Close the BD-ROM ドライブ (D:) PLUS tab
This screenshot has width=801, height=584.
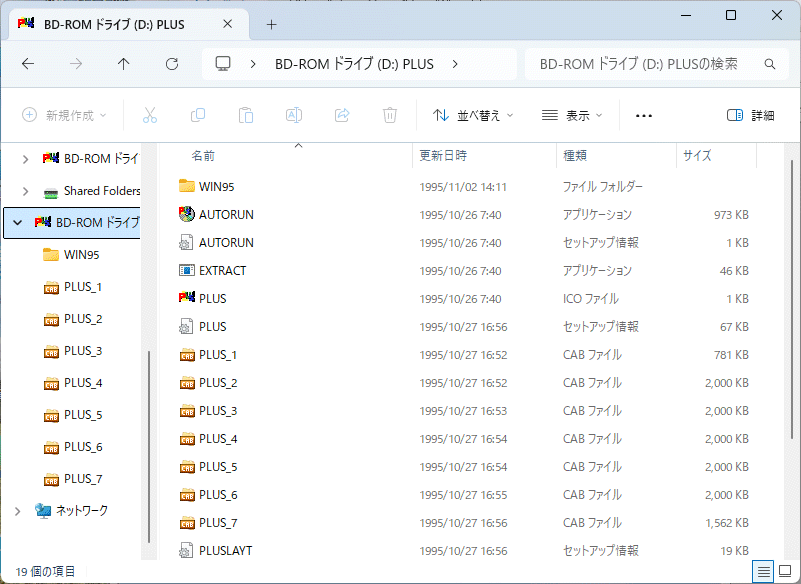(x=228, y=24)
